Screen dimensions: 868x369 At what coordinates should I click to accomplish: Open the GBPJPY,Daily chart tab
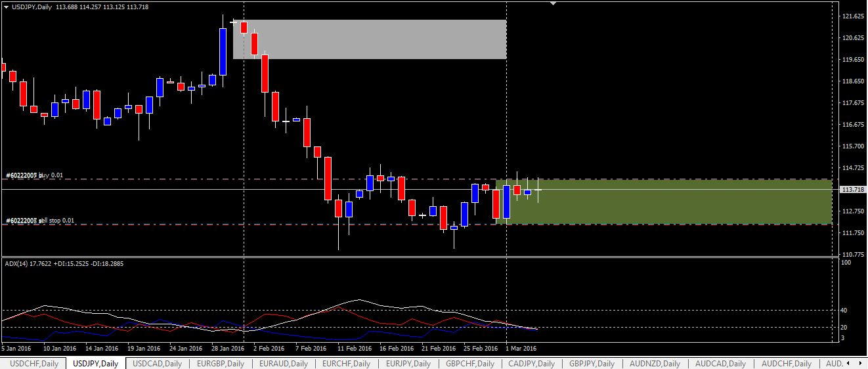pos(592,364)
